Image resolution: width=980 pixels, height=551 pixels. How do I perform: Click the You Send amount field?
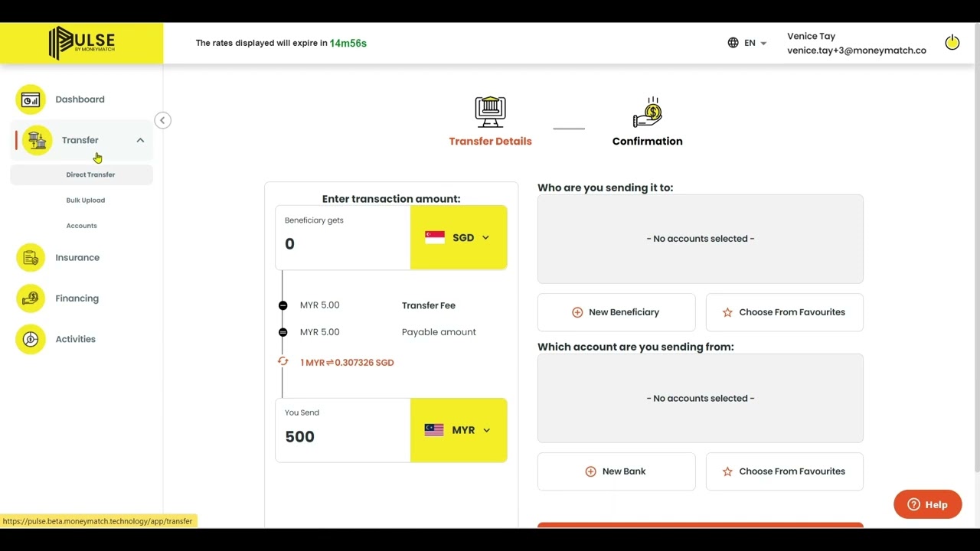coord(343,430)
